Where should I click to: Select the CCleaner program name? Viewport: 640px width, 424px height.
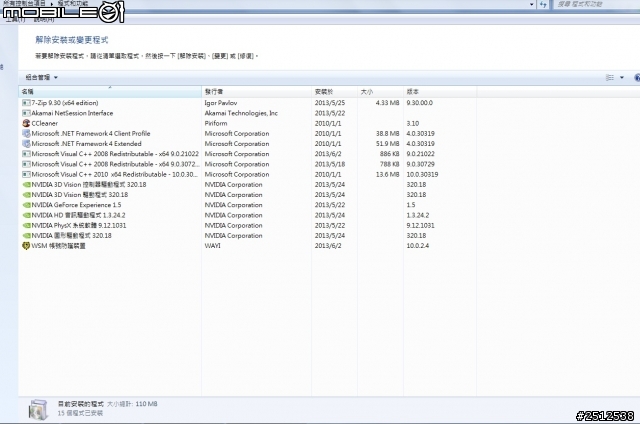(45, 123)
